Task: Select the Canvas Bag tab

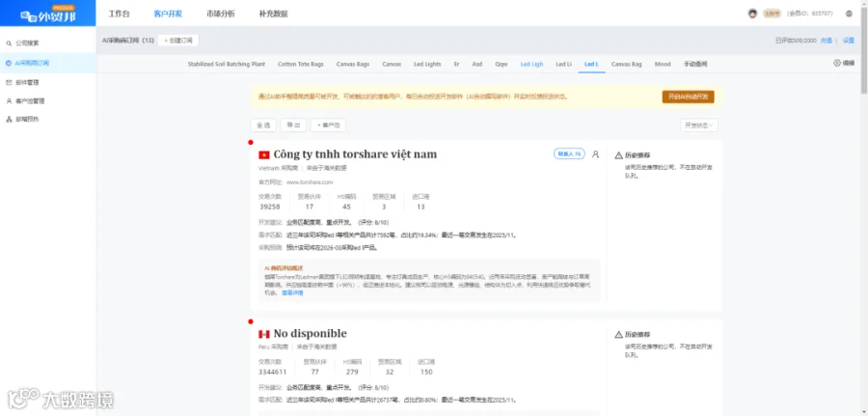Action: pos(627,65)
